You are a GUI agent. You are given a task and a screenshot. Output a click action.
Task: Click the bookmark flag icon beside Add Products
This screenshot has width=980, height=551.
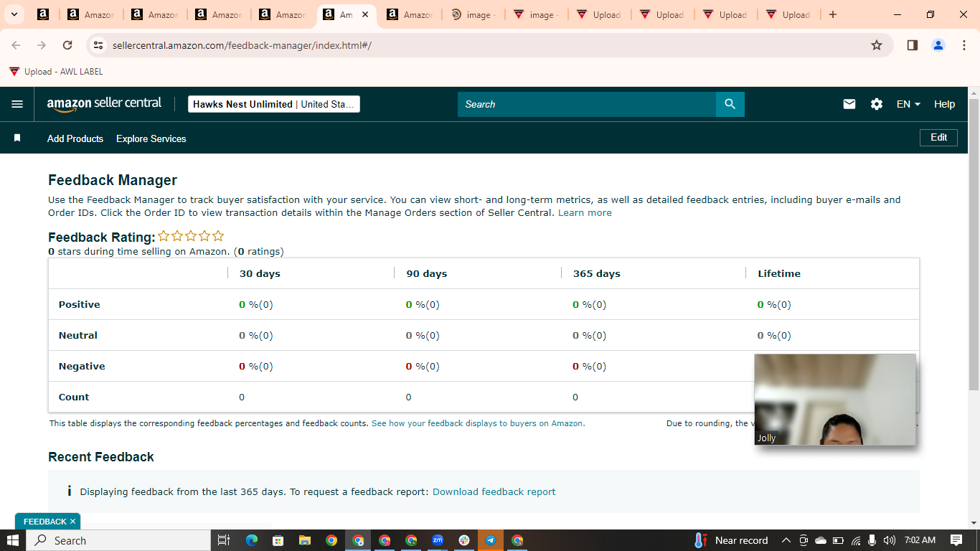(17, 138)
